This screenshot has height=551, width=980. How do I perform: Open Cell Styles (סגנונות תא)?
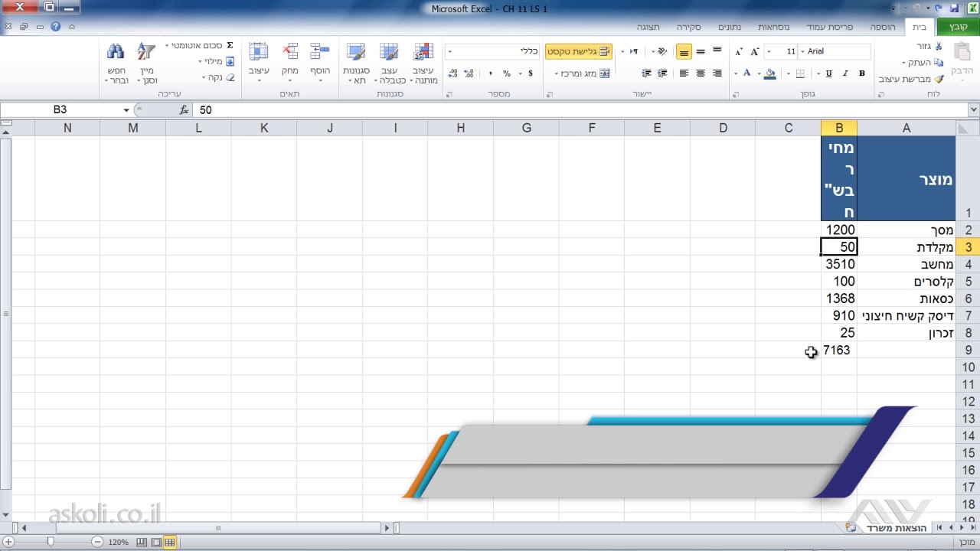pos(356,64)
